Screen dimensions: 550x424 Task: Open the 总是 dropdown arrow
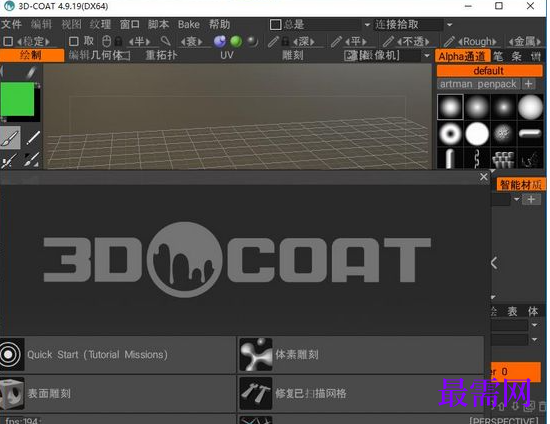coord(367,25)
